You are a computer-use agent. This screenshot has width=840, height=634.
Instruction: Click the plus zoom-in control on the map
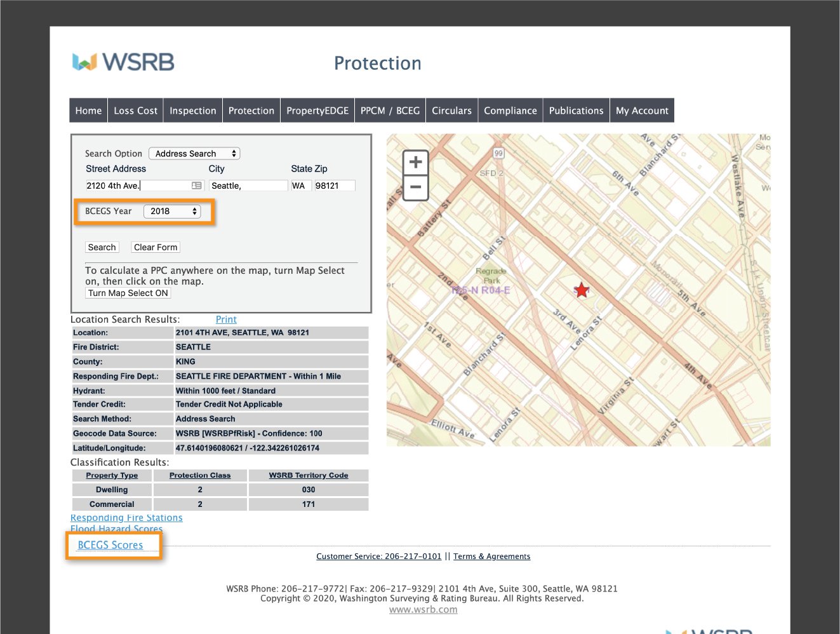[415, 161]
